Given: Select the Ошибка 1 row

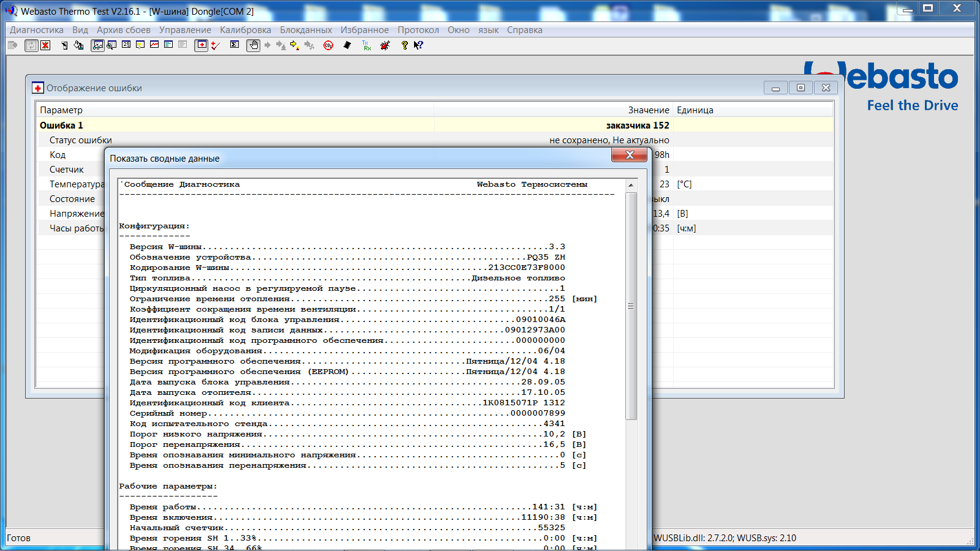Looking at the screenshot, I should 435,126.
